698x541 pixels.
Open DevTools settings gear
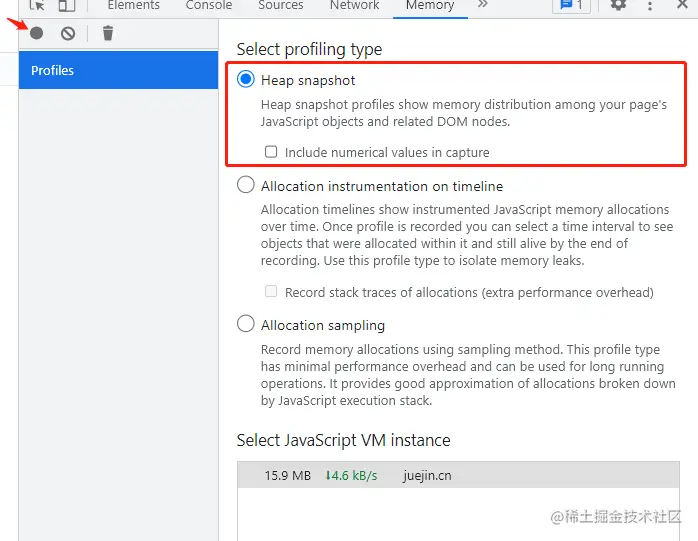pos(618,5)
